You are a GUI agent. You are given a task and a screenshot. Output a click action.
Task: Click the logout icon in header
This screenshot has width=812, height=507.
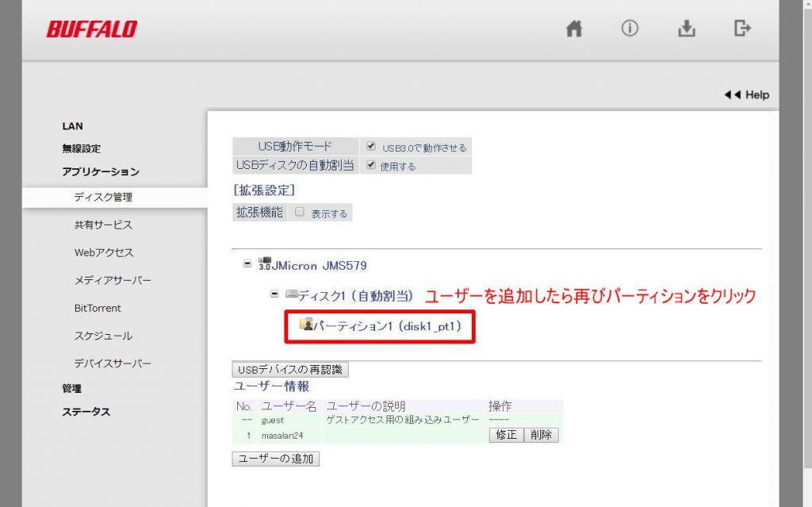742,29
